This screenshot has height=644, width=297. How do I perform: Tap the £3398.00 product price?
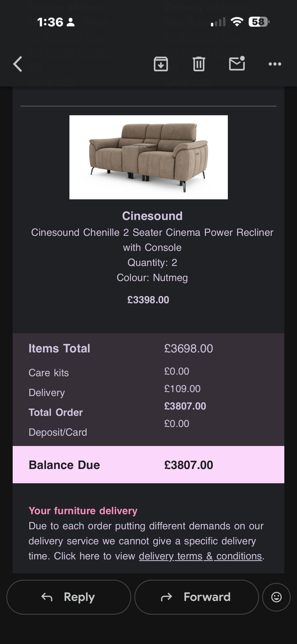148,300
